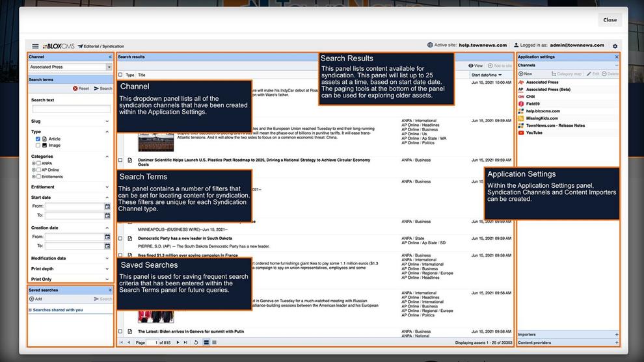Check the ANPA category checkbox
This screenshot has width=644, height=362.
coord(38,163)
